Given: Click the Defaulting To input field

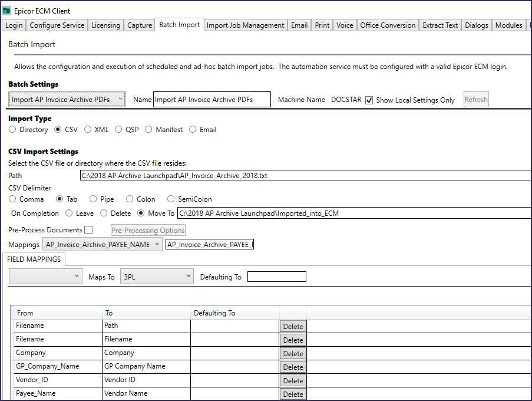Looking at the screenshot, I should point(277,277).
